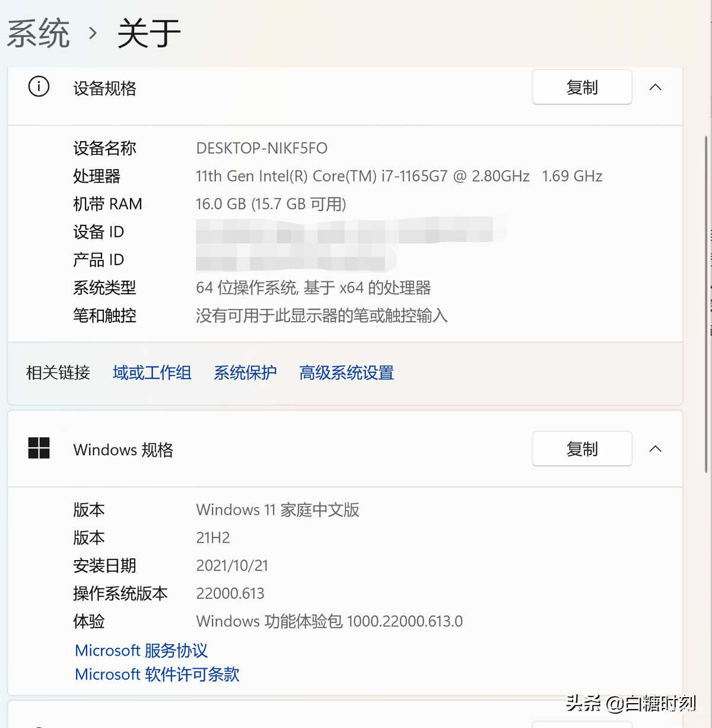Open Microsoft 服务协议 link

[141, 650]
